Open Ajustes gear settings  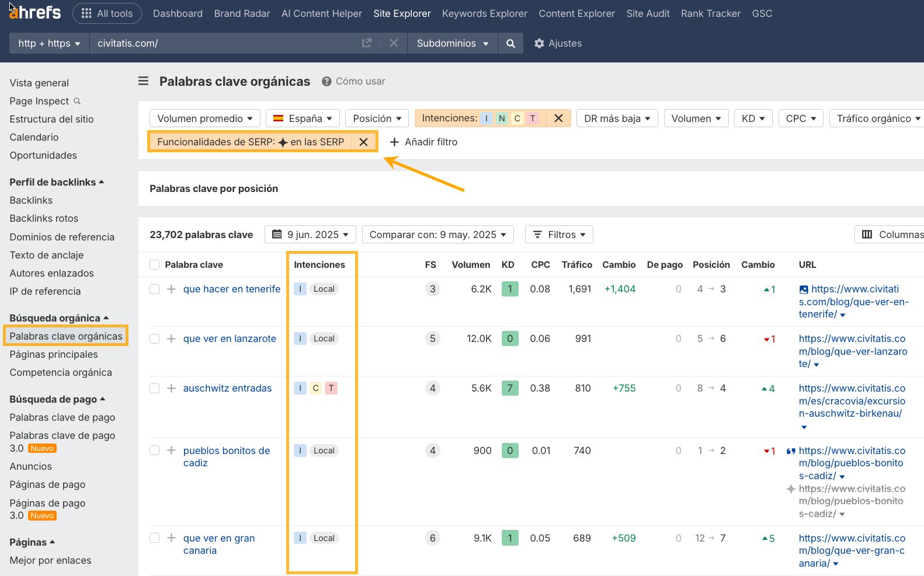[x=558, y=43]
